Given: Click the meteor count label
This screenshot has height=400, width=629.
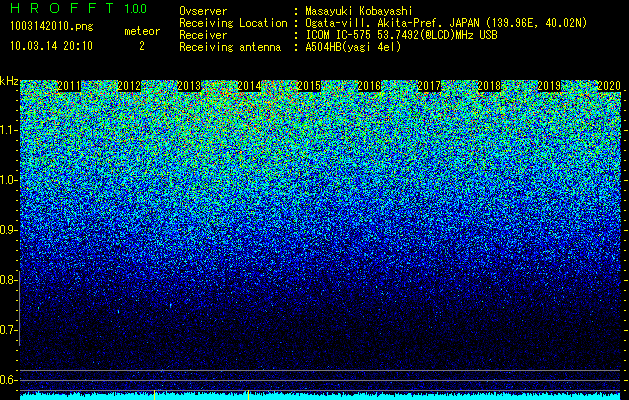Looking at the screenshot, I should tap(142, 31).
